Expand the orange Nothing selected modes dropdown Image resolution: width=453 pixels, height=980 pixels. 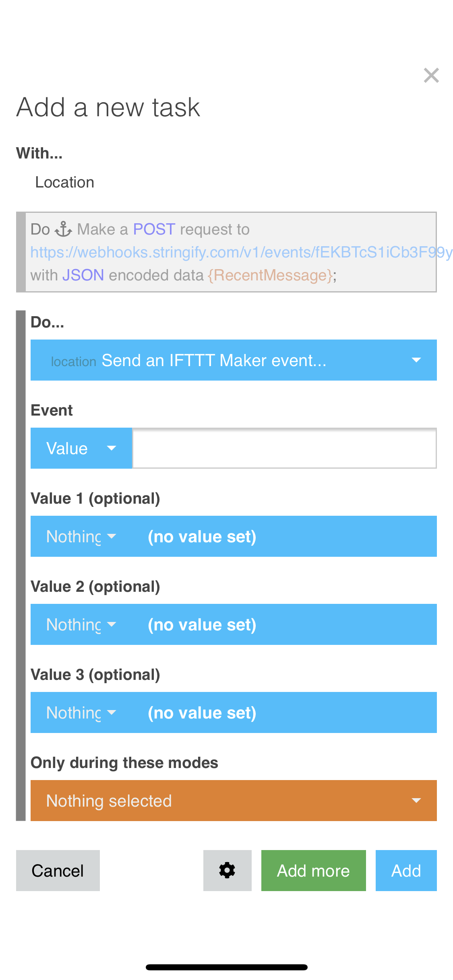pos(234,801)
